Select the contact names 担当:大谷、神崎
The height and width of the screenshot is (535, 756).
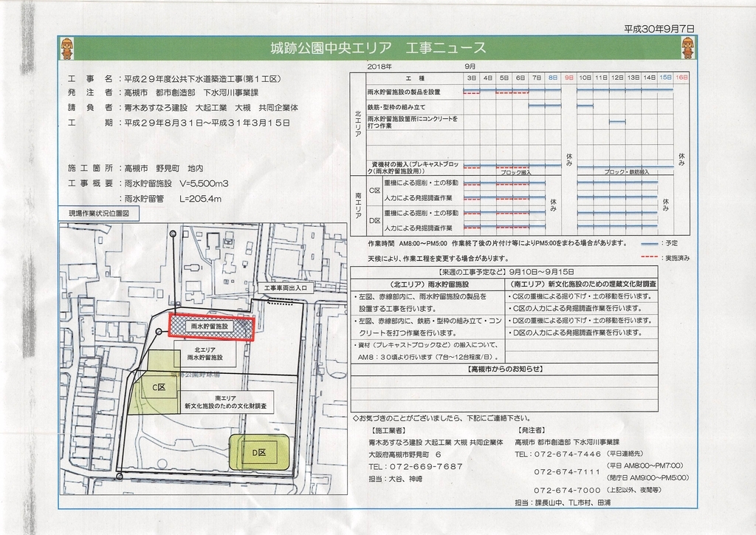[x=396, y=479]
